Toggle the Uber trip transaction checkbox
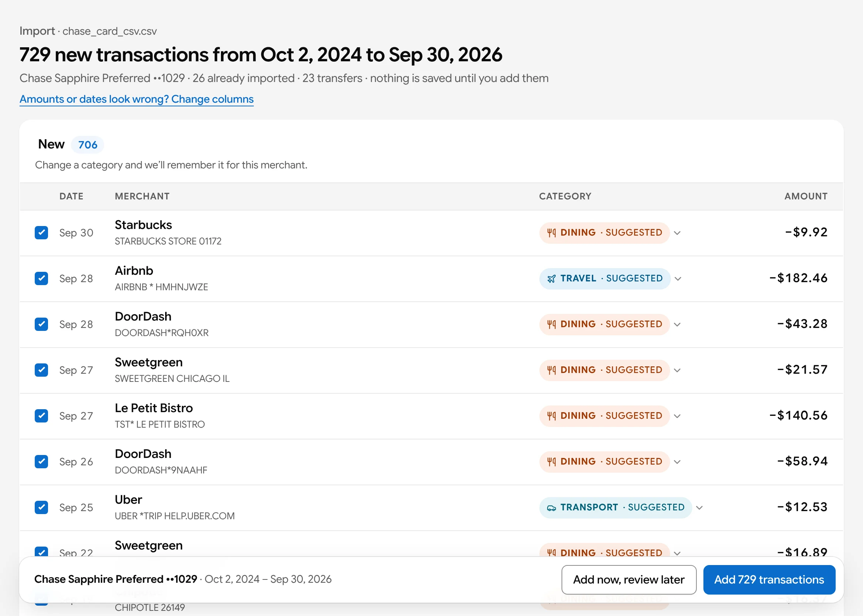The height and width of the screenshot is (616, 863). (41, 507)
